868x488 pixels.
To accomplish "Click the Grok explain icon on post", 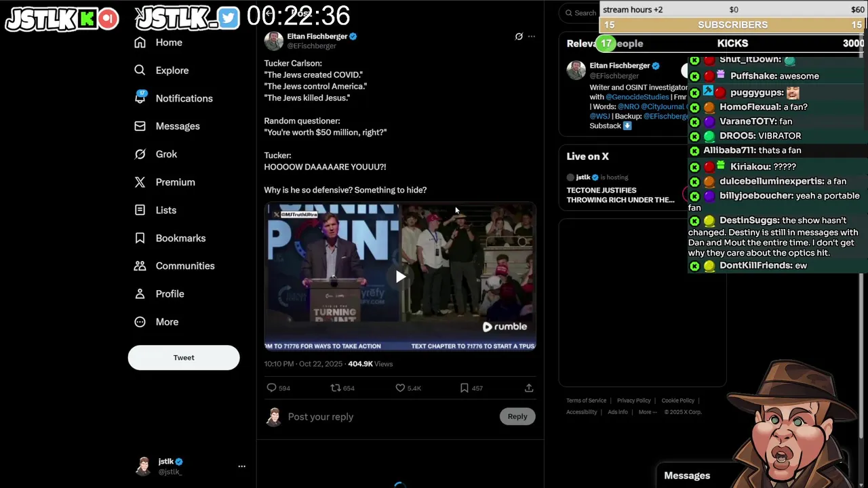I will point(519,37).
